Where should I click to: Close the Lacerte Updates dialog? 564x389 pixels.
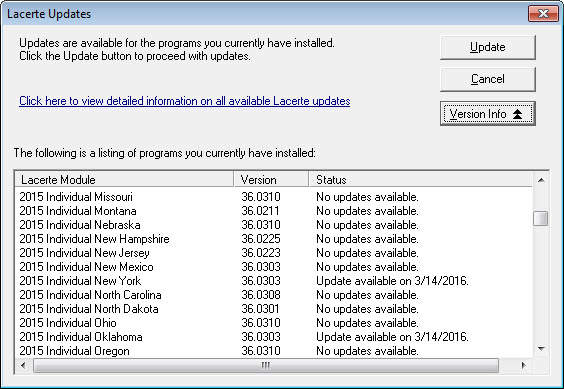tap(543, 14)
